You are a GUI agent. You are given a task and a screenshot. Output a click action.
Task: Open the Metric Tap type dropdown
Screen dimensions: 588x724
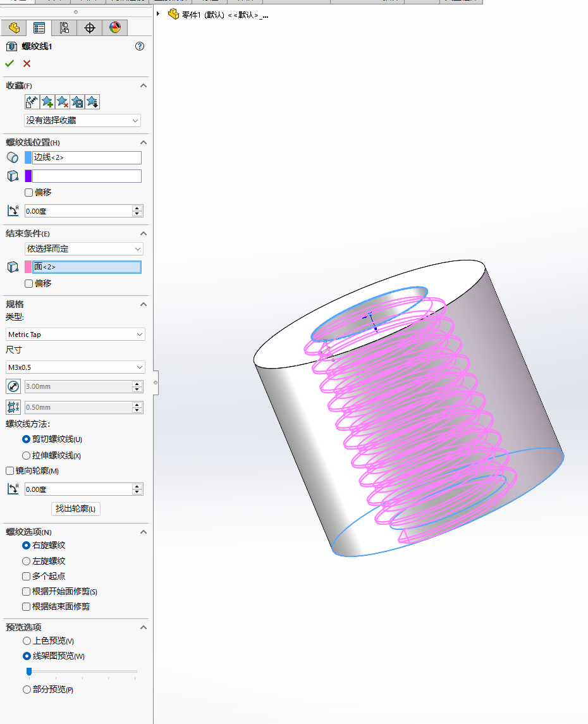click(x=75, y=334)
